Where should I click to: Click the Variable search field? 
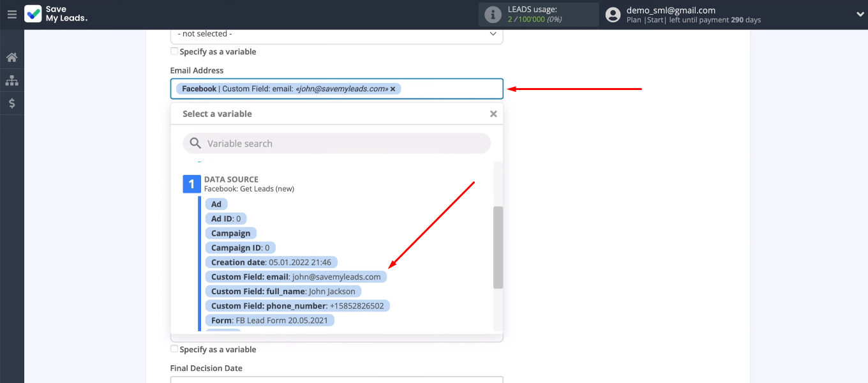point(336,144)
